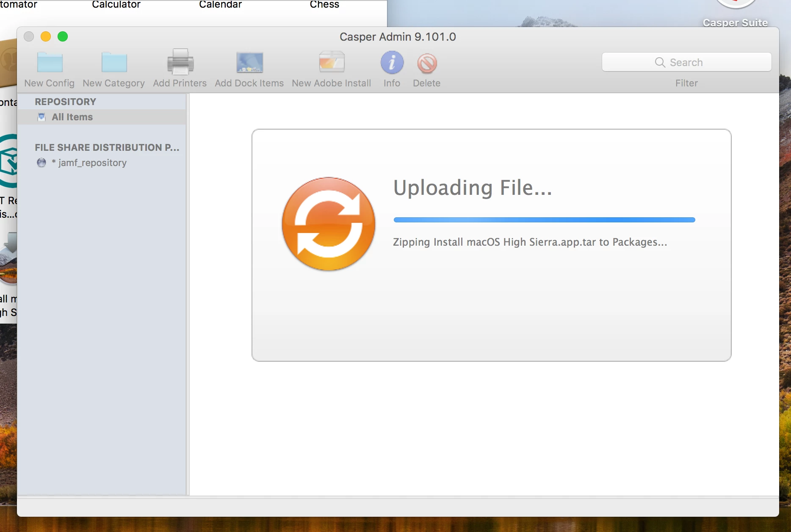Open Calculator in the background Finder window
791x532 pixels.
tap(116, 4)
